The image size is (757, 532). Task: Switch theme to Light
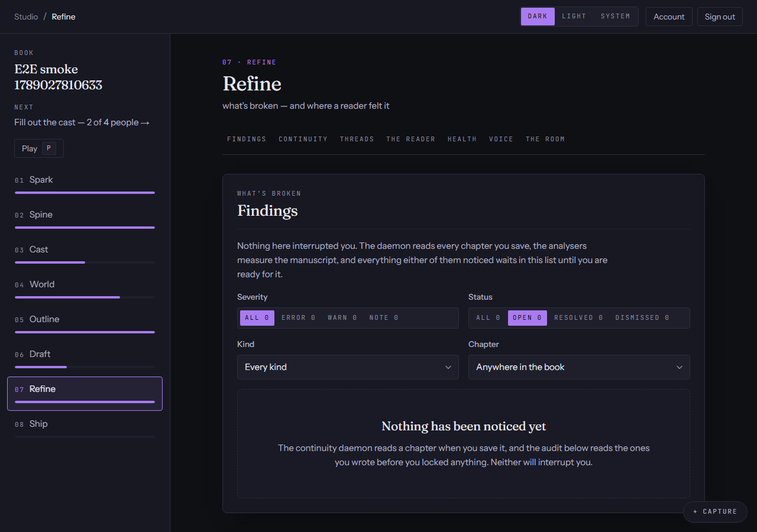coord(574,17)
